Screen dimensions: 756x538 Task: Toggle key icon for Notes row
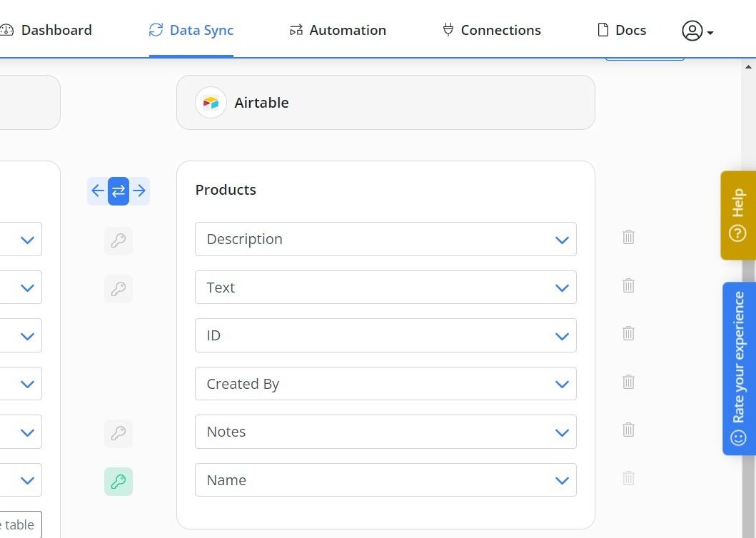coord(118,433)
